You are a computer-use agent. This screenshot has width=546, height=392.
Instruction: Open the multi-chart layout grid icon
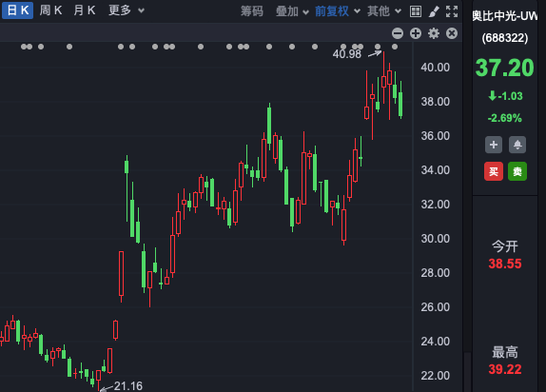click(416, 11)
